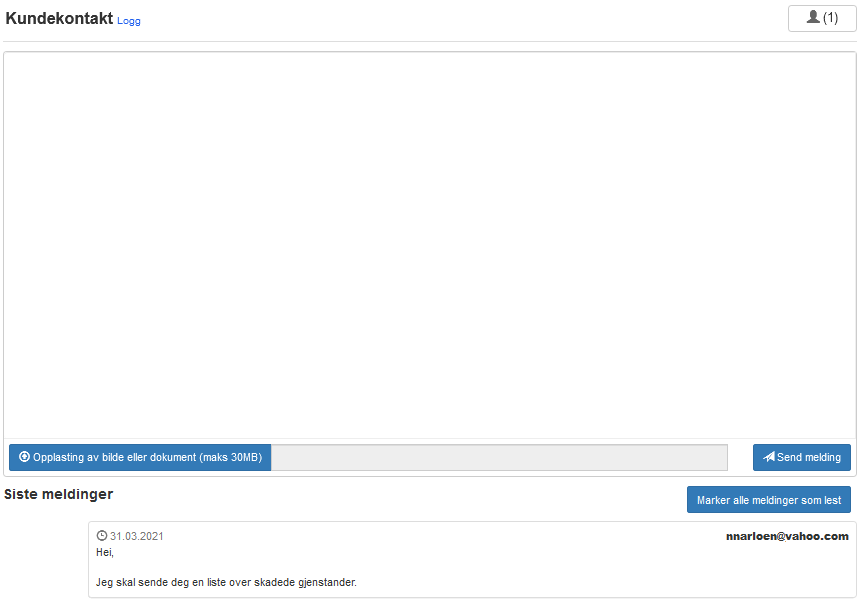Mark all messages as read
Screen dimensions: 857x600
(x=768, y=500)
